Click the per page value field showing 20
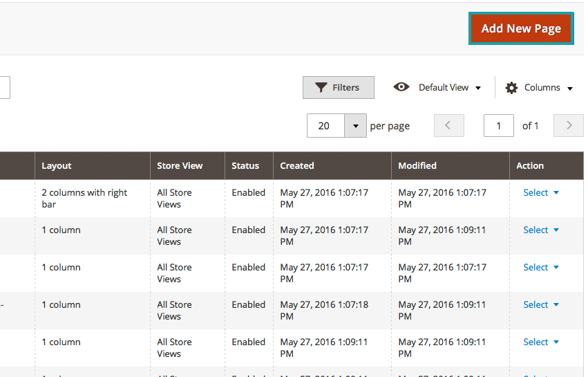 [325, 126]
